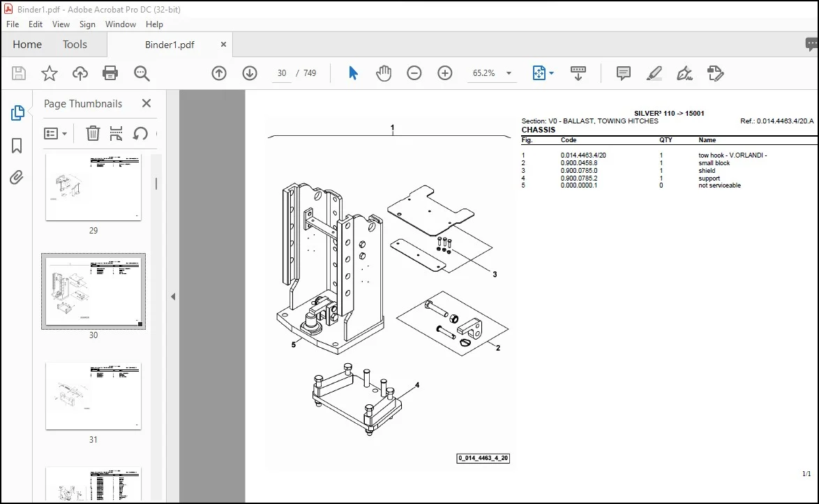The width and height of the screenshot is (819, 504).
Task: Rotate page thumbnail counterclockwise
Action: (140, 134)
